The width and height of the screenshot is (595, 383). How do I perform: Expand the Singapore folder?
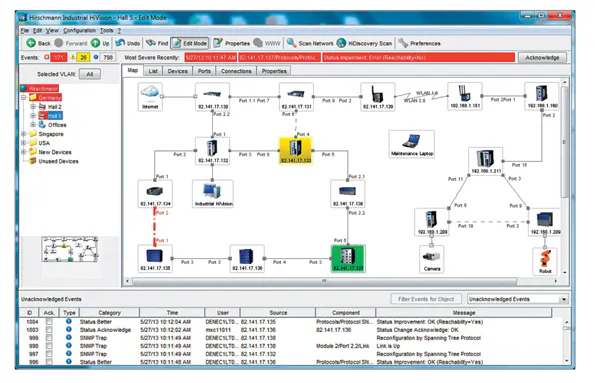pyautogui.click(x=24, y=134)
